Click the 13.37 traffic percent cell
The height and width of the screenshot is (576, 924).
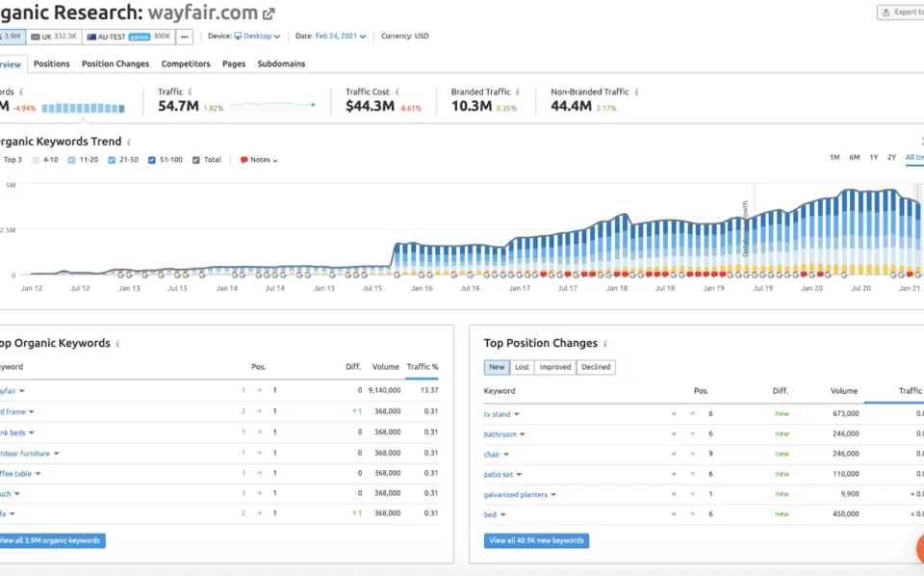(429, 390)
